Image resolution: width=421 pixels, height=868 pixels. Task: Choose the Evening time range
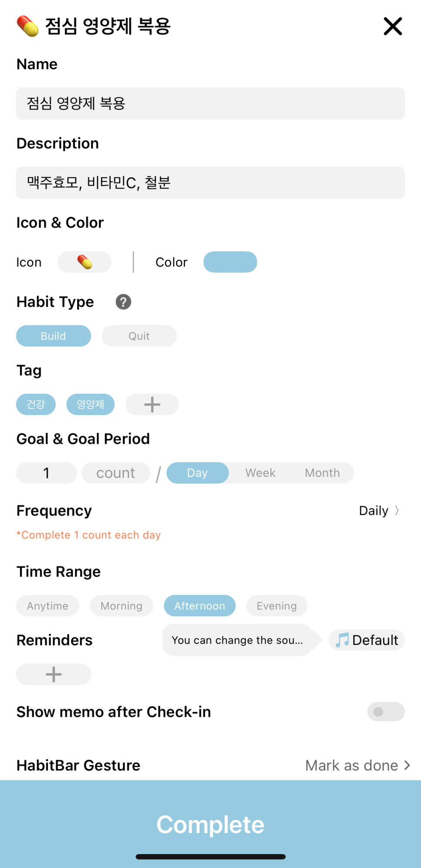[x=277, y=606]
